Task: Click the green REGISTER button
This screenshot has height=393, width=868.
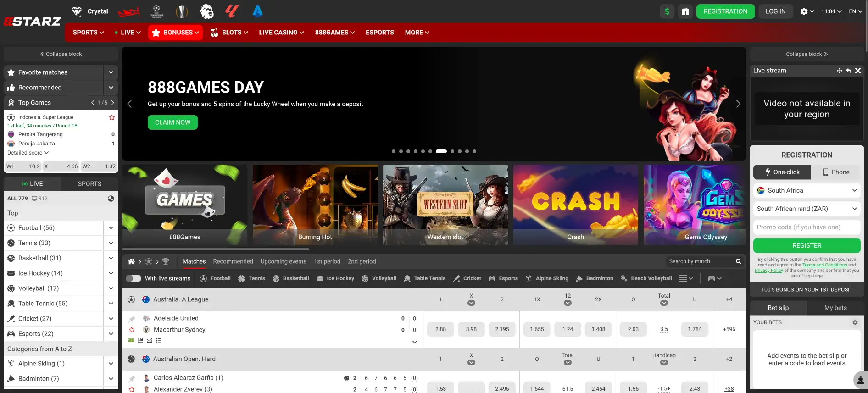Action: pyautogui.click(x=807, y=245)
